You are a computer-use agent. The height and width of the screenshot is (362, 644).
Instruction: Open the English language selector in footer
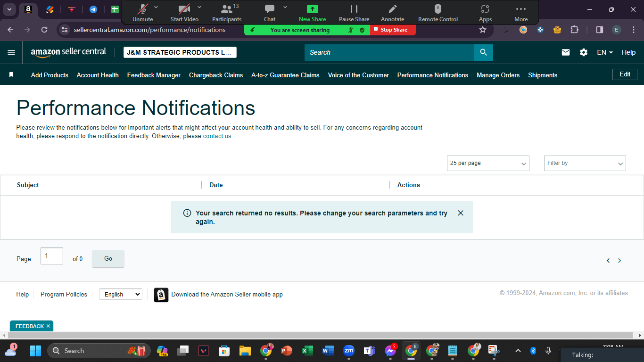tap(121, 294)
